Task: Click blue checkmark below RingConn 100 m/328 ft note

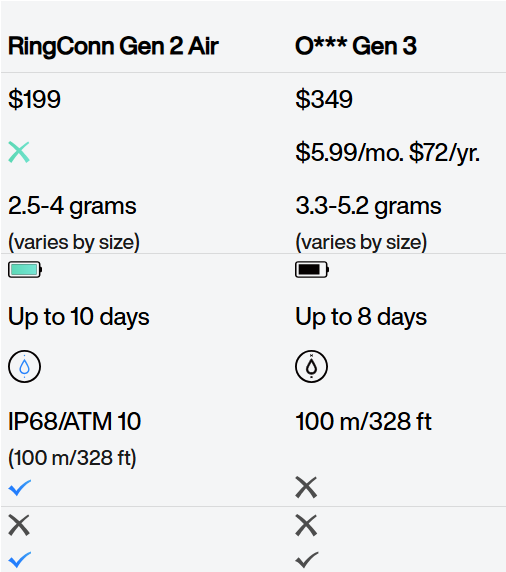Action: (x=20, y=488)
